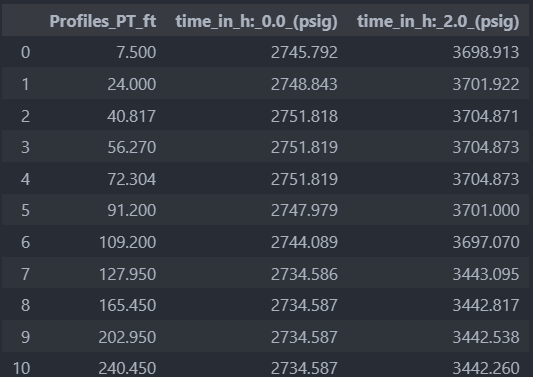
Task: Select row index 8
Action: pos(25,305)
